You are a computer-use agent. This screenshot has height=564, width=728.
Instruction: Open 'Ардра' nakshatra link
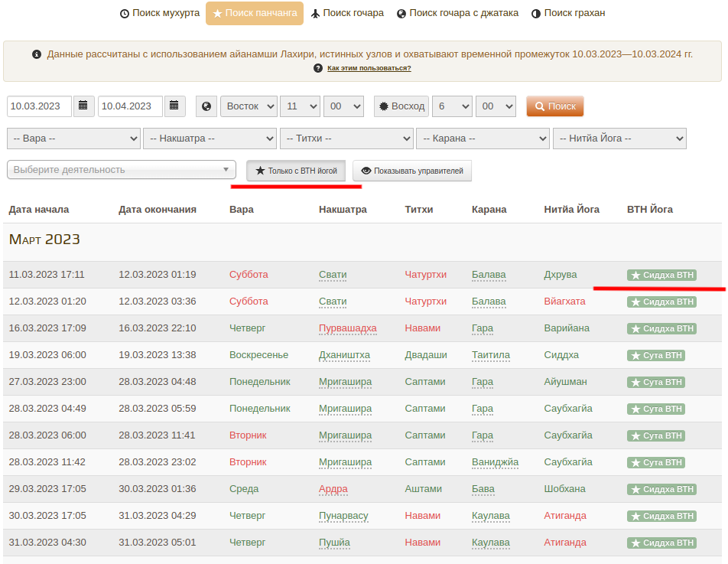pos(333,489)
